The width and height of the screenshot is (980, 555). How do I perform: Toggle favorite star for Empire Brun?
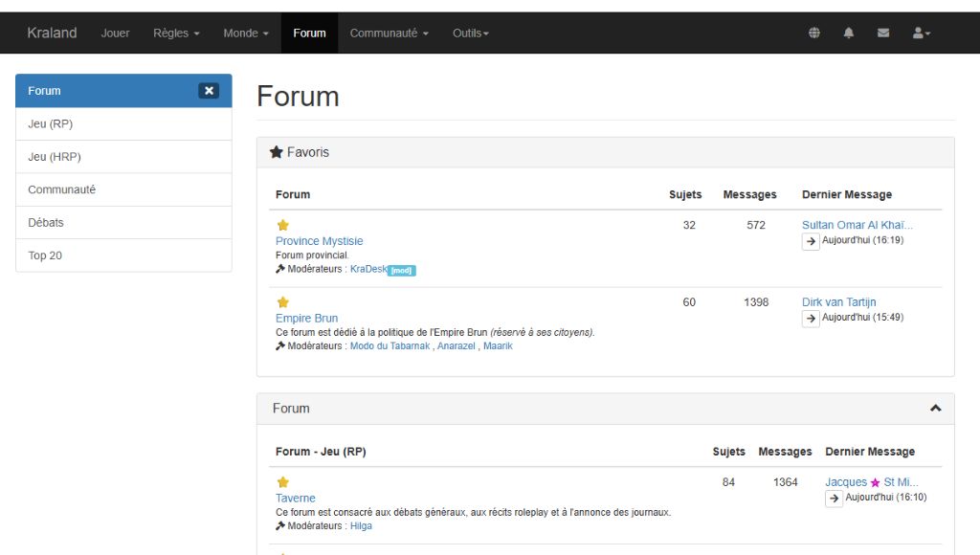pos(282,302)
